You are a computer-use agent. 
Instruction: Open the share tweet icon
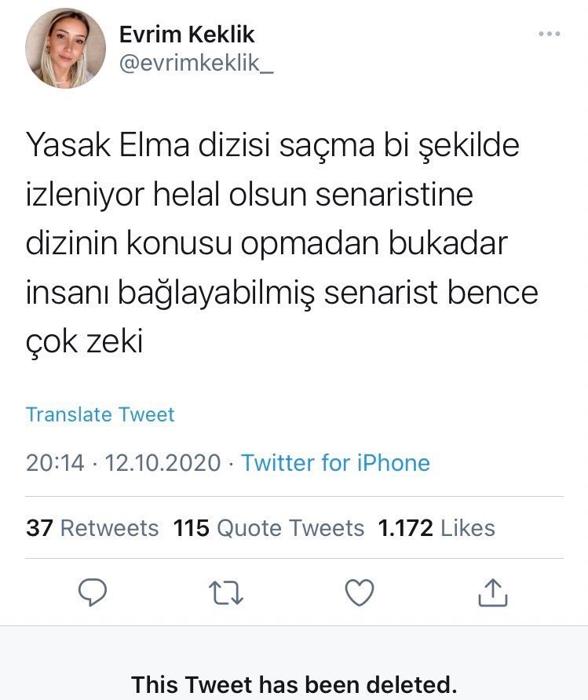(493, 592)
